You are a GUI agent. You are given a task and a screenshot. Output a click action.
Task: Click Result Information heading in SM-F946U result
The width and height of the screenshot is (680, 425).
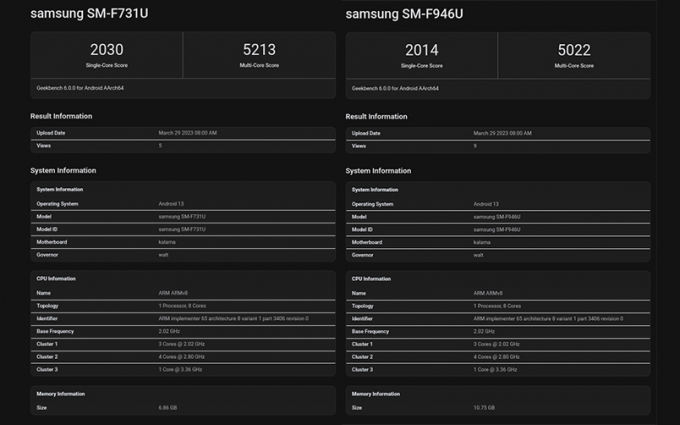click(x=376, y=117)
